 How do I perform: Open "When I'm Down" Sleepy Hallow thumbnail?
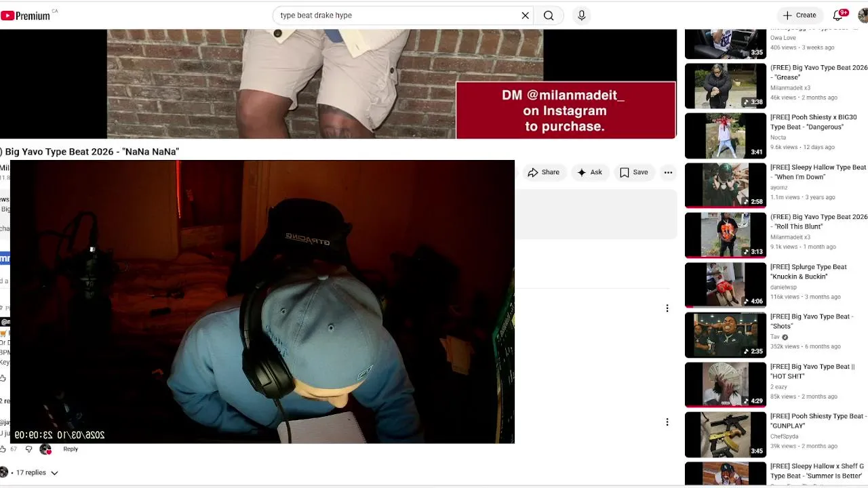pyautogui.click(x=725, y=186)
